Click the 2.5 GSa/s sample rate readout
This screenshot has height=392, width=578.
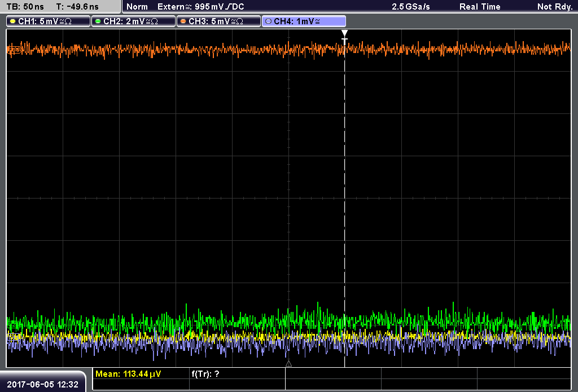click(x=411, y=7)
